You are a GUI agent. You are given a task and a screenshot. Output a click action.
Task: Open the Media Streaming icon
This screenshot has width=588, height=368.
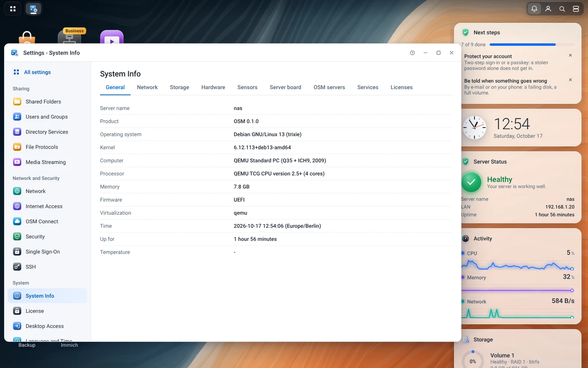point(17,162)
